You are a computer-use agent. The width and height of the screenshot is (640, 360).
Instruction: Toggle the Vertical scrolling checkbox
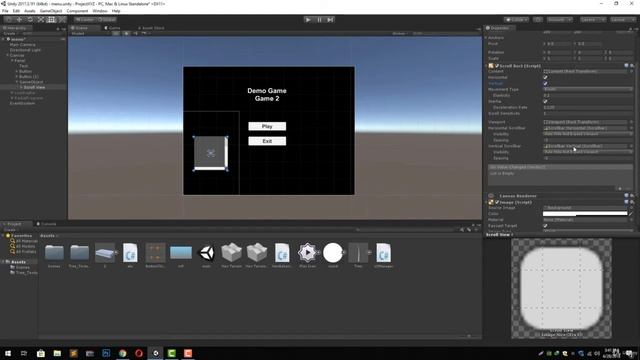tap(545, 83)
